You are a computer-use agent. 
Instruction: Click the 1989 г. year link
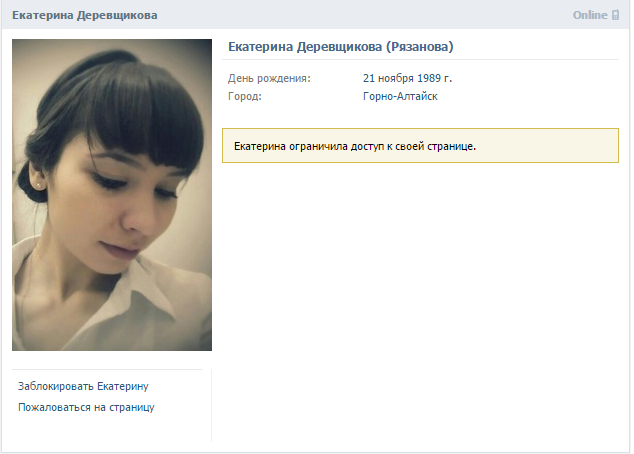[435, 78]
